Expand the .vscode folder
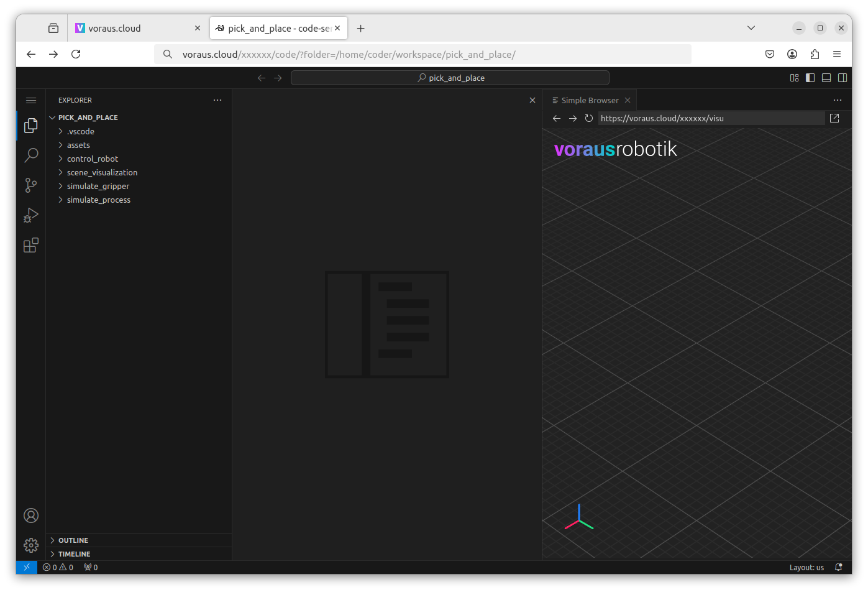 (139, 131)
